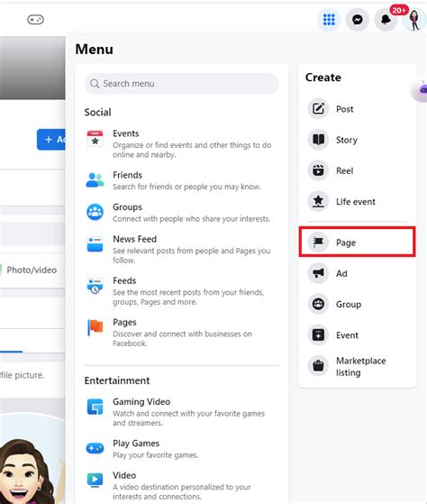The width and height of the screenshot is (427, 504).
Task: Click the Photo/video button
Action: 32,270
